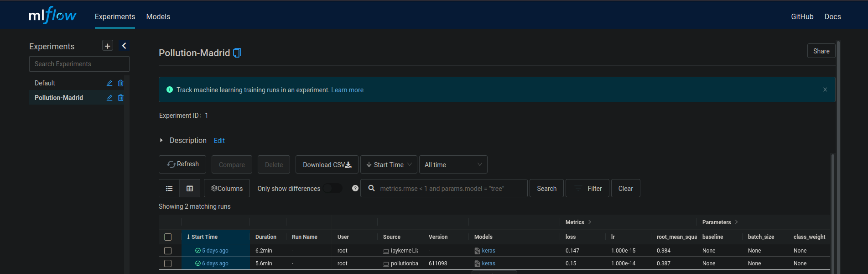Viewport: 868px width, 274px height.
Task: Create a new experiment with plus icon
Action: (x=108, y=46)
